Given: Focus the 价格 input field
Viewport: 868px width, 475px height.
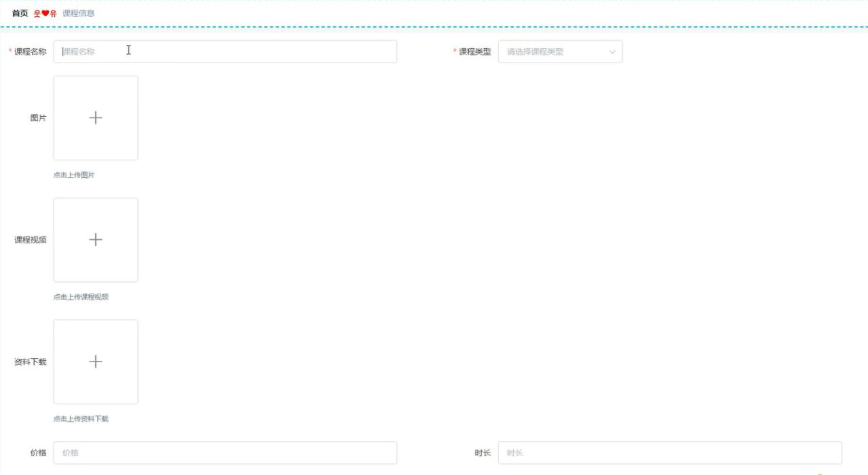Looking at the screenshot, I should tap(225, 453).
